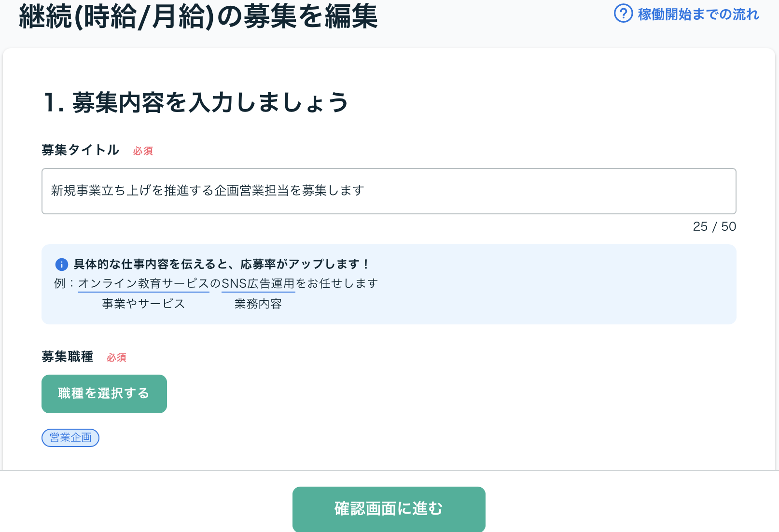Click the 必須 badge next to 募集職種
This screenshot has width=779, height=532.
(x=116, y=358)
